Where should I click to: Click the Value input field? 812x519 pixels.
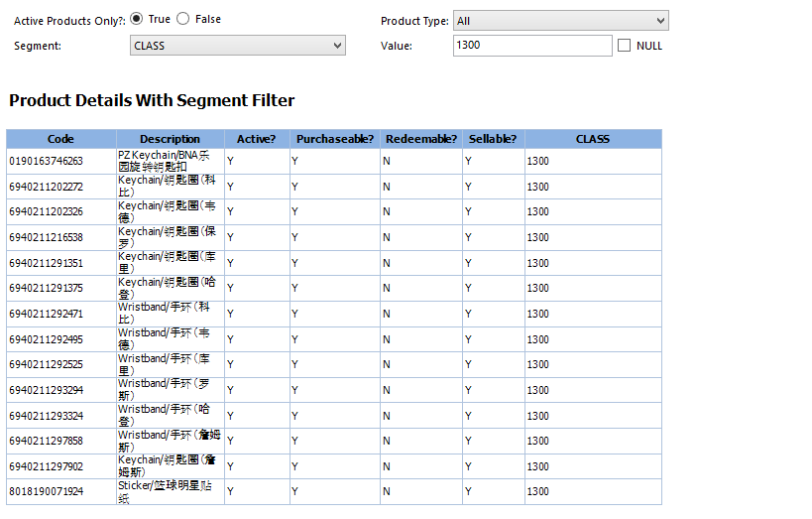[532, 46]
